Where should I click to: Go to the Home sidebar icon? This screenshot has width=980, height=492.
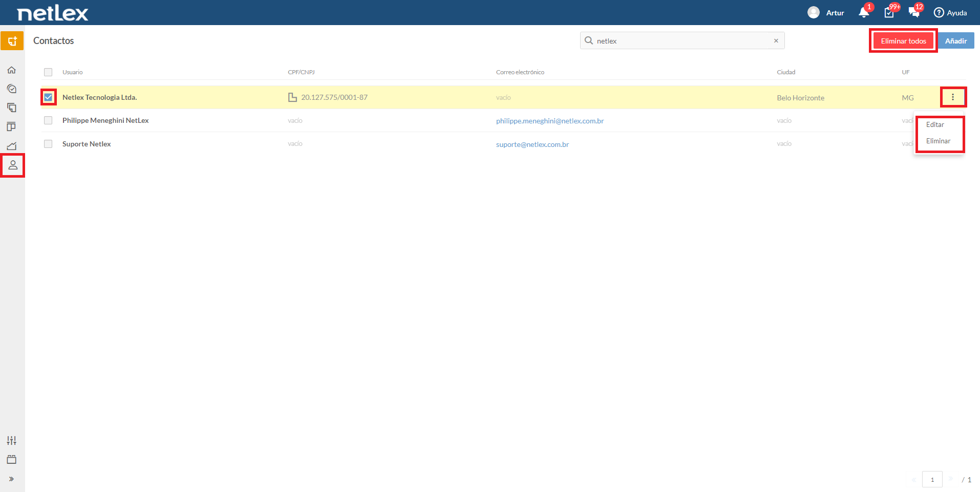point(12,70)
